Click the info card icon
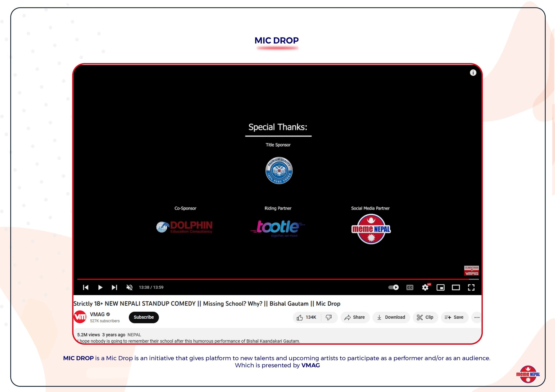Image resolution: width=555 pixels, height=392 pixels. click(473, 73)
